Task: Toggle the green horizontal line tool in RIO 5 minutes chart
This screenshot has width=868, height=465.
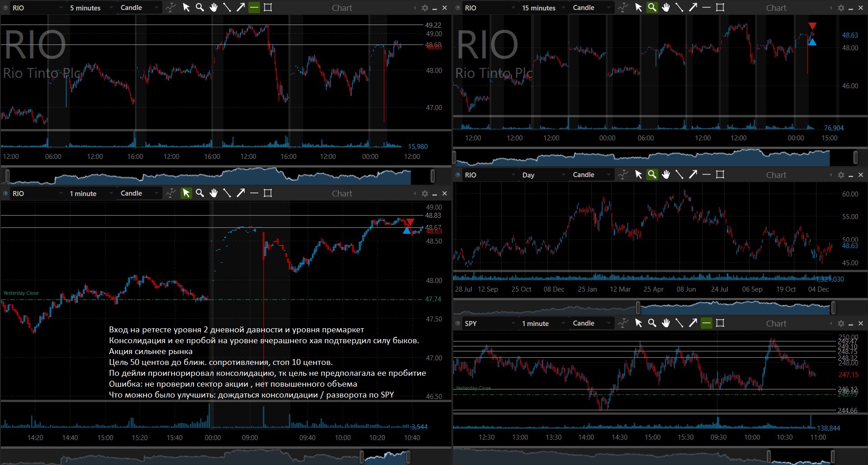Action: 254,8
